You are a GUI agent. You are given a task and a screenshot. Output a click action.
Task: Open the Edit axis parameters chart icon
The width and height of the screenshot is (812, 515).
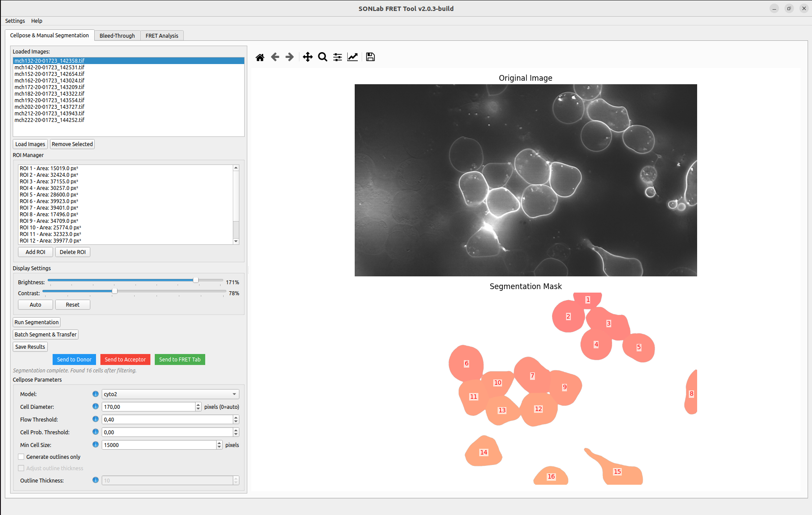click(353, 57)
